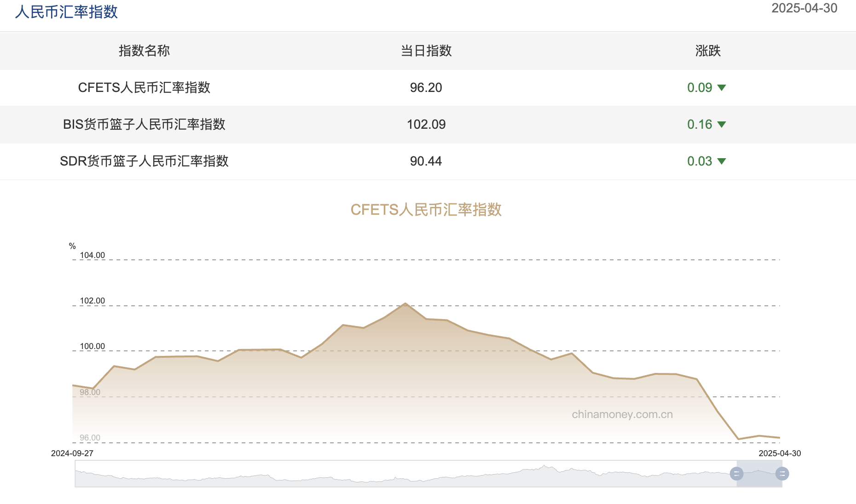The image size is (856, 504).
Task: Expand the 涨跌 column header
Action: pos(708,51)
